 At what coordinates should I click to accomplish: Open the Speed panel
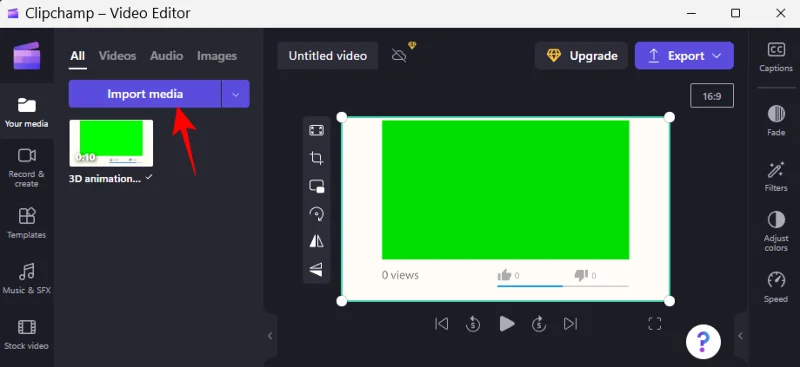click(x=776, y=287)
